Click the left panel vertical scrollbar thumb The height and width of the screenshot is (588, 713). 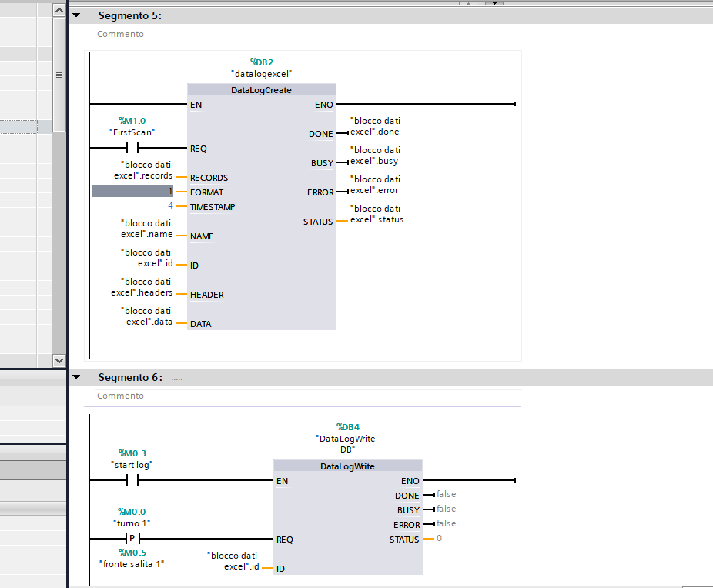point(59,75)
